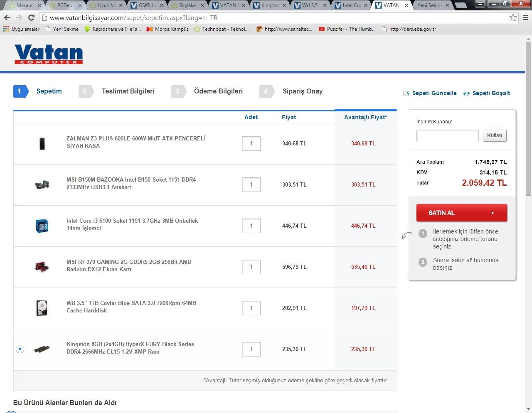Click the 596,79 TL list price
This screenshot has width=532, height=413.
point(294,267)
